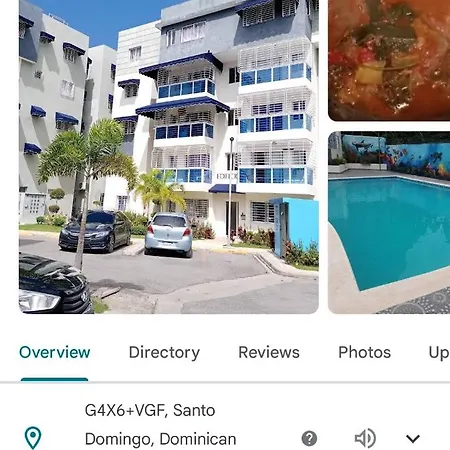Tap the G4X6+VGF plus code text

tap(125, 410)
